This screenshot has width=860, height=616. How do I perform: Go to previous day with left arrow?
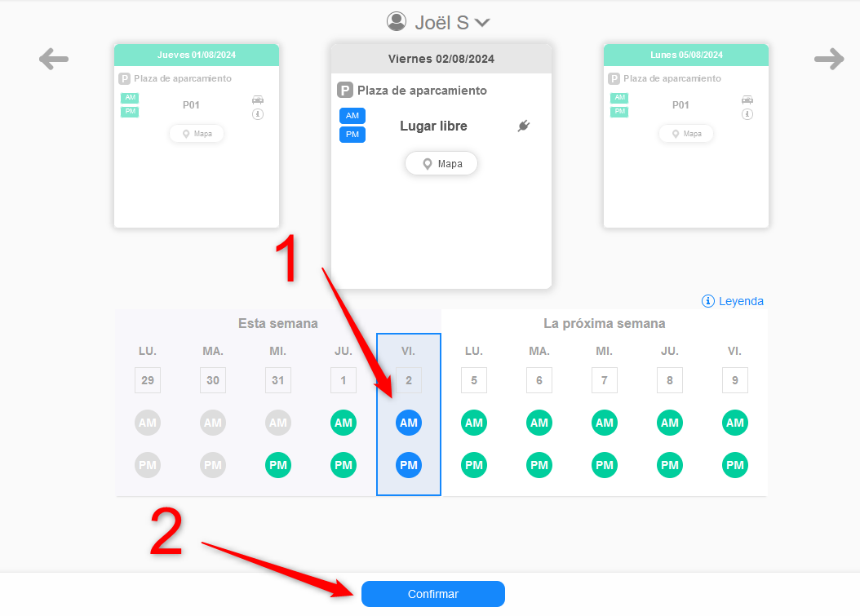[x=54, y=59]
